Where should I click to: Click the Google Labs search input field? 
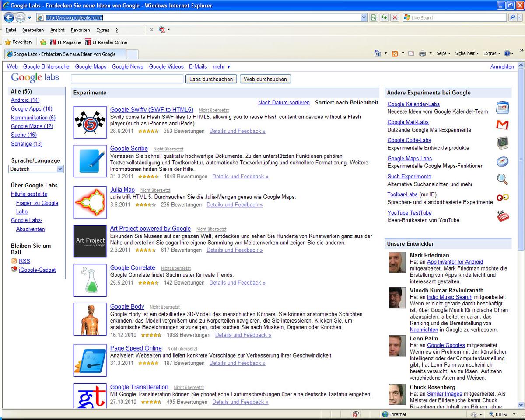(x=127, y=79)
